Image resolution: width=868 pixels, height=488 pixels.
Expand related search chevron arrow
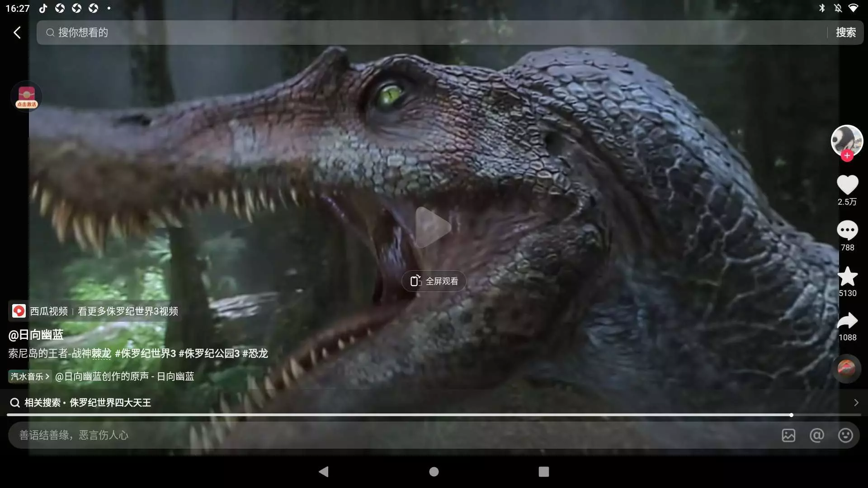(x=856, y=403)
